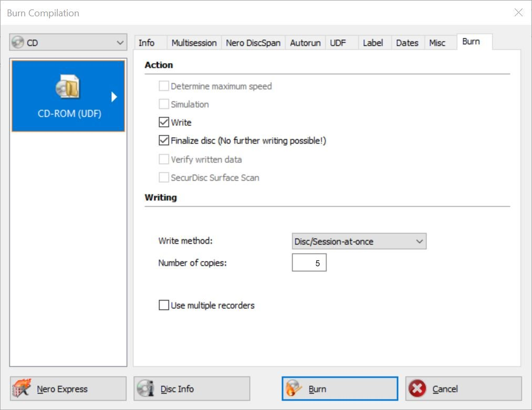The width and height of the screenshot is (532, 410).
Task: Select the CD-ROM (UDF) compilation icon
Action: pos(68,87)
